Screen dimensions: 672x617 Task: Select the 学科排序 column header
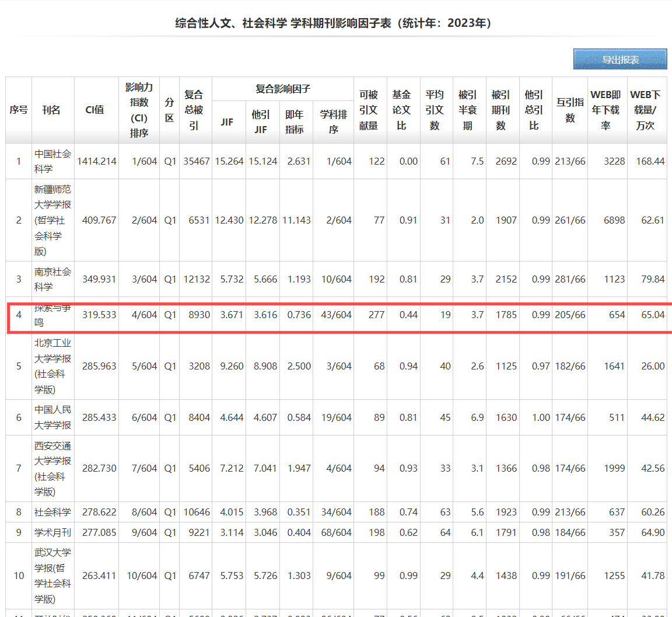[x=333, y=122]
